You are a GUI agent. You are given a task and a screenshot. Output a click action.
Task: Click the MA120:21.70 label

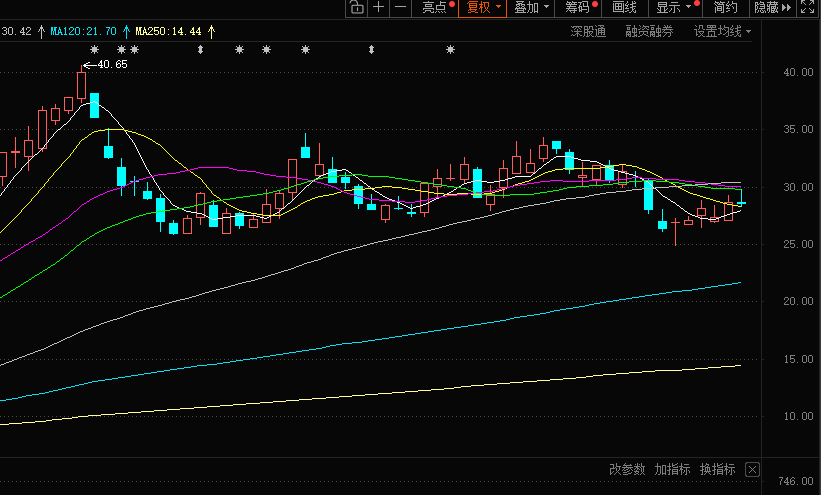pyautogui.click(x=83, y=31)
